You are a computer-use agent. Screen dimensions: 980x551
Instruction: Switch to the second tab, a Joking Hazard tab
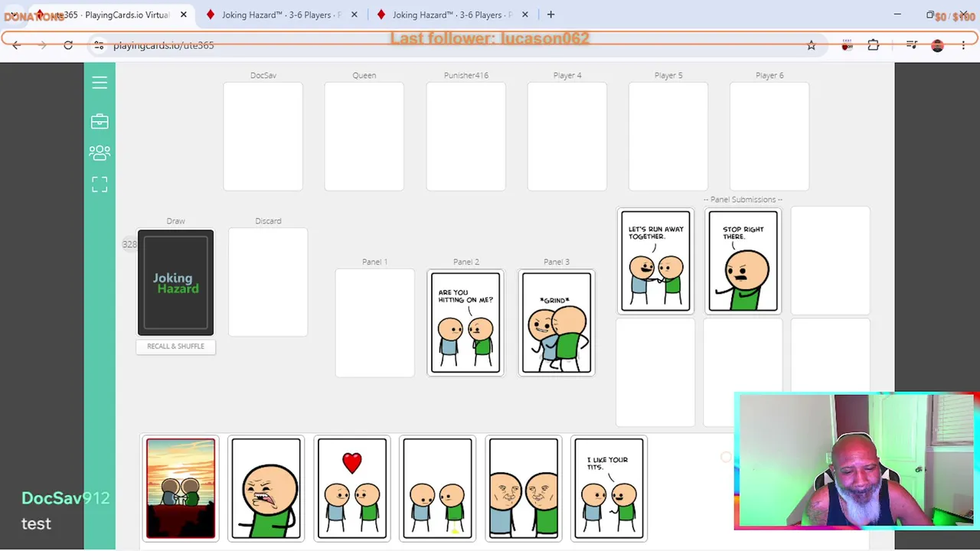(x=280, y=15)
